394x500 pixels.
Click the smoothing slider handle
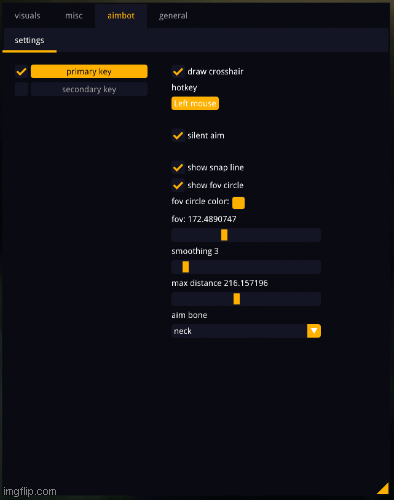(186, 267)
